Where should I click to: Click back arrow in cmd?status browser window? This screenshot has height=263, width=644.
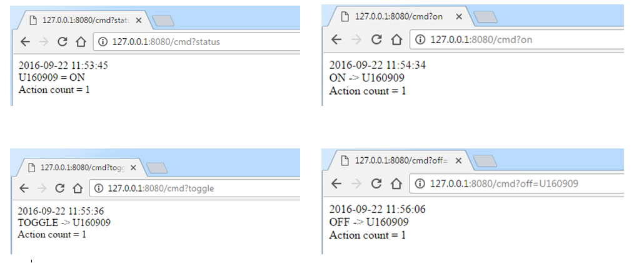(25, 41)
